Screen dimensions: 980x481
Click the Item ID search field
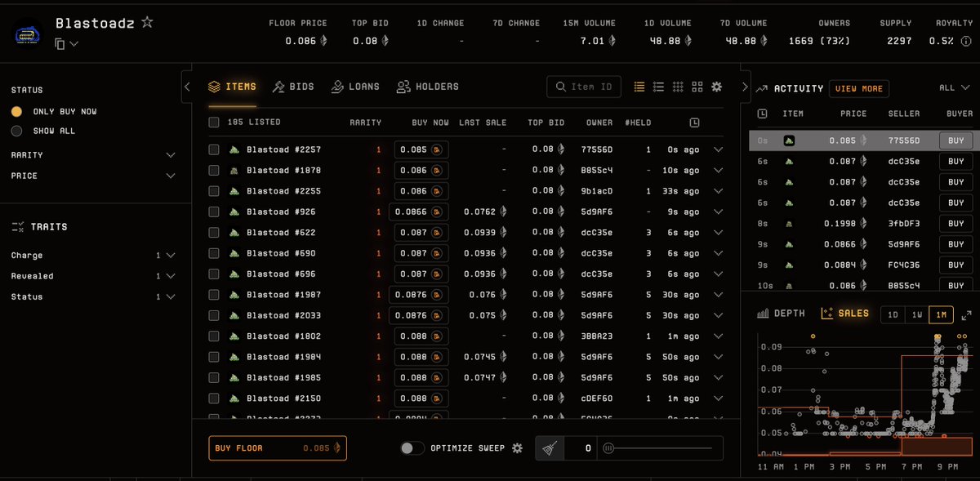[584, 86]
